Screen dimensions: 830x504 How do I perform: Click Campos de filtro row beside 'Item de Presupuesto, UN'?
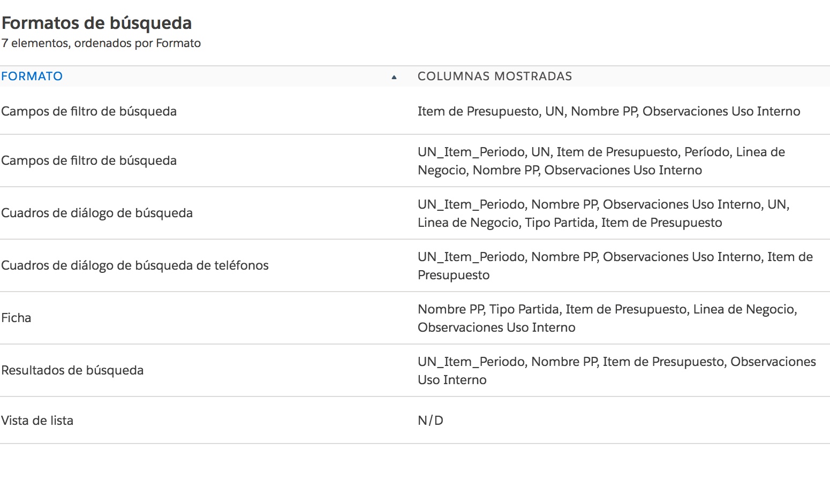click(89, 111)
